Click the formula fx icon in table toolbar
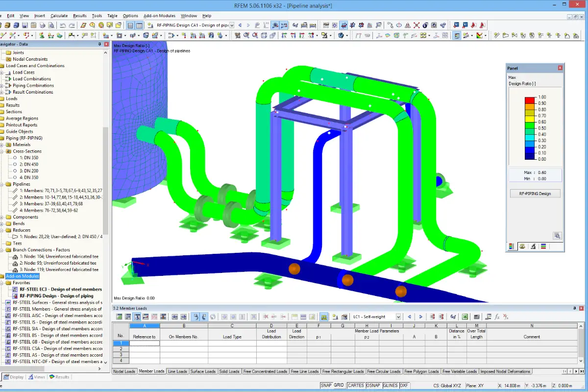This screenshot has width=588, height=392. (497, 317)
